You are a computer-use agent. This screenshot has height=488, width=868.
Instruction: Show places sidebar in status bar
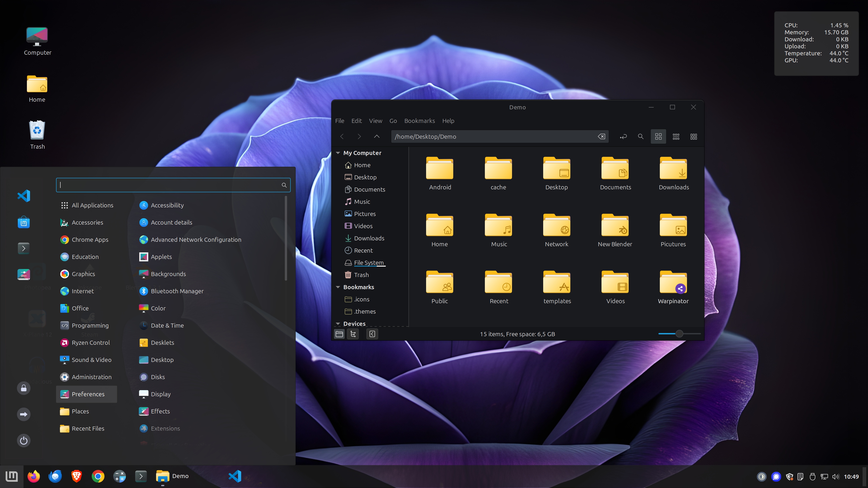pos(339,334)
